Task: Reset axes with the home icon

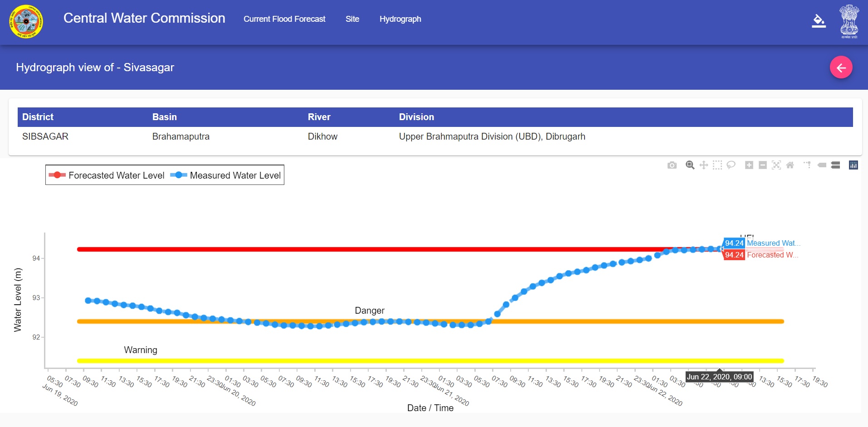Action: point(790,165)
